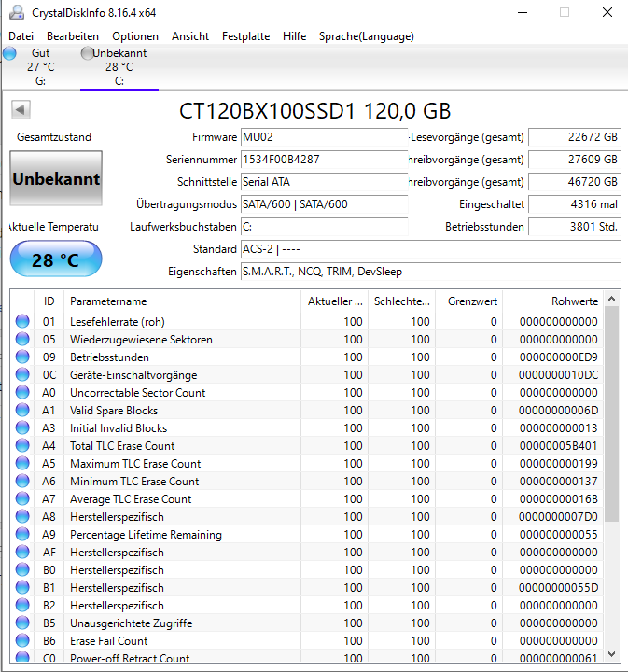Click the Eigenschaften field with S.M.A.R.T.
Image resolution: width=628 pixels, height=672 pixels.
[430, 272]
